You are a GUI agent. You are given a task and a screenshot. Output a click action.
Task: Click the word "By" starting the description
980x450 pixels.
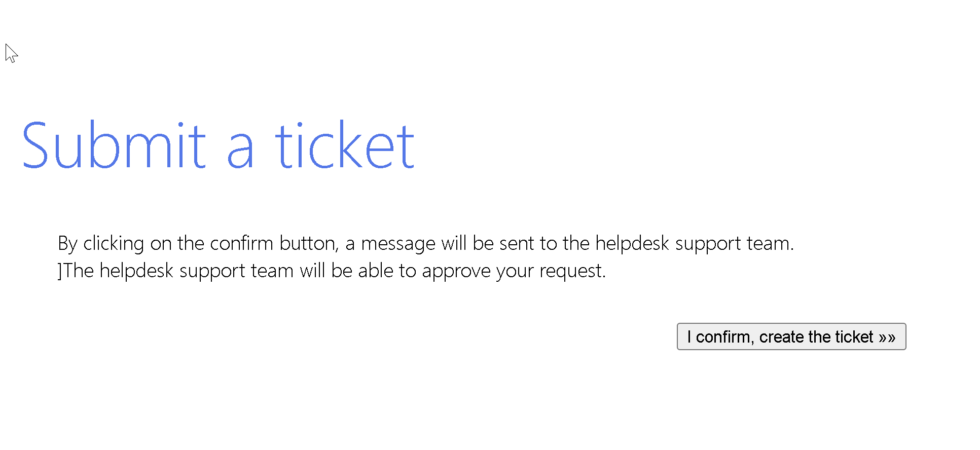[67, 244]
